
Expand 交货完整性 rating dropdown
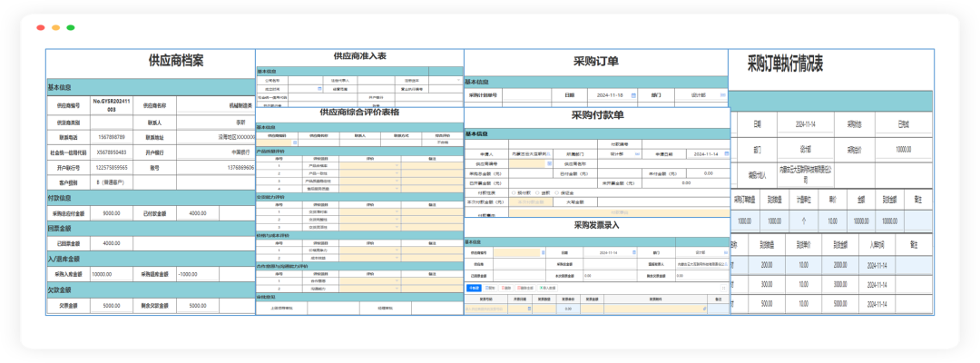point(397,219)
